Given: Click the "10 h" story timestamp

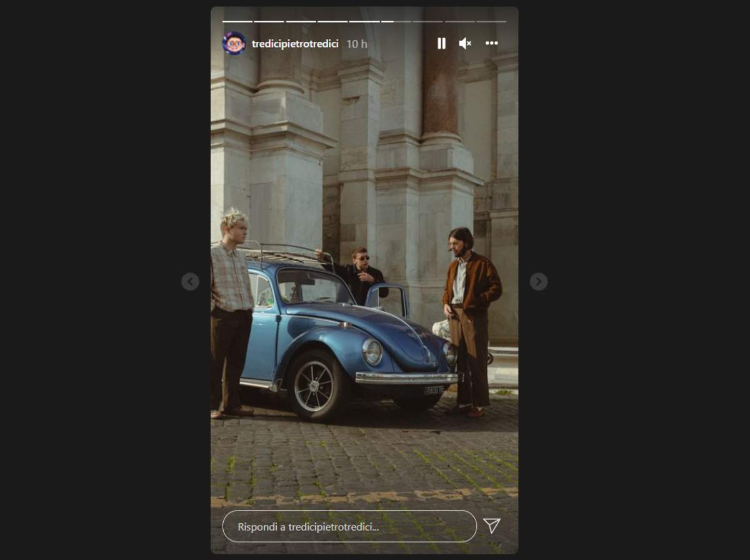Looking at the screenshot, I should coord(357,44).
